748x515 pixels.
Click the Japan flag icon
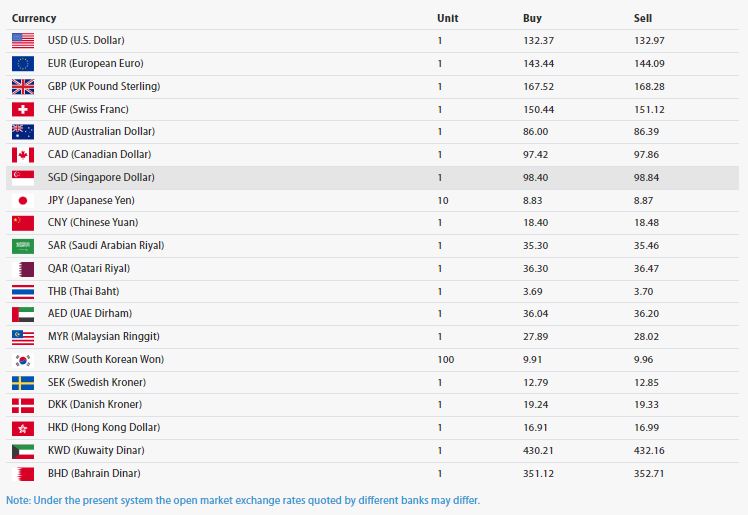(23, 200)
